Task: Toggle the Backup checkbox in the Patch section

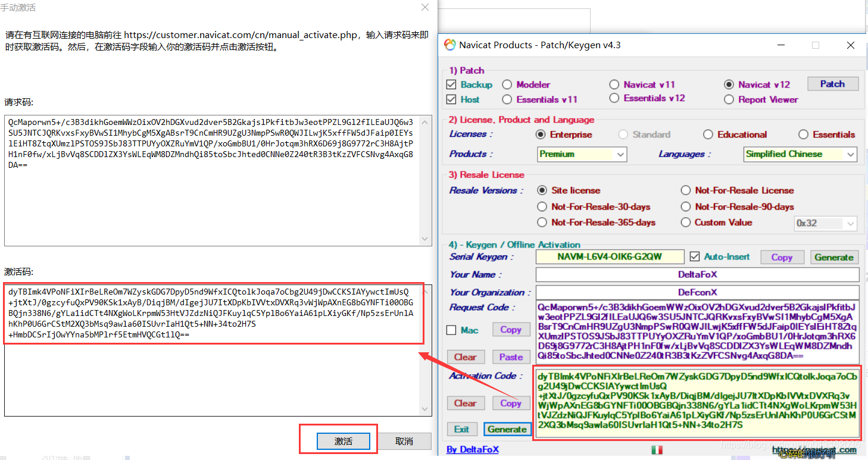Action: [451, 85]
